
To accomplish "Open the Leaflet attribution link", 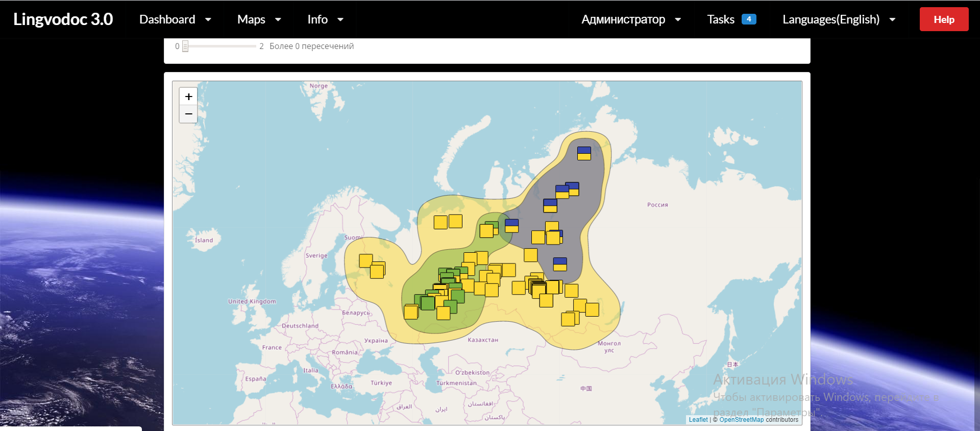I will pos(698,420).
